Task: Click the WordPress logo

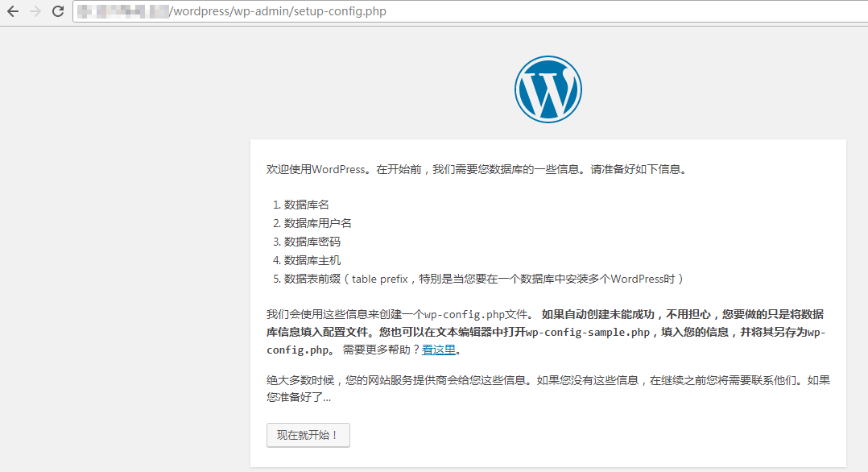Action: (x=548, y=89)
